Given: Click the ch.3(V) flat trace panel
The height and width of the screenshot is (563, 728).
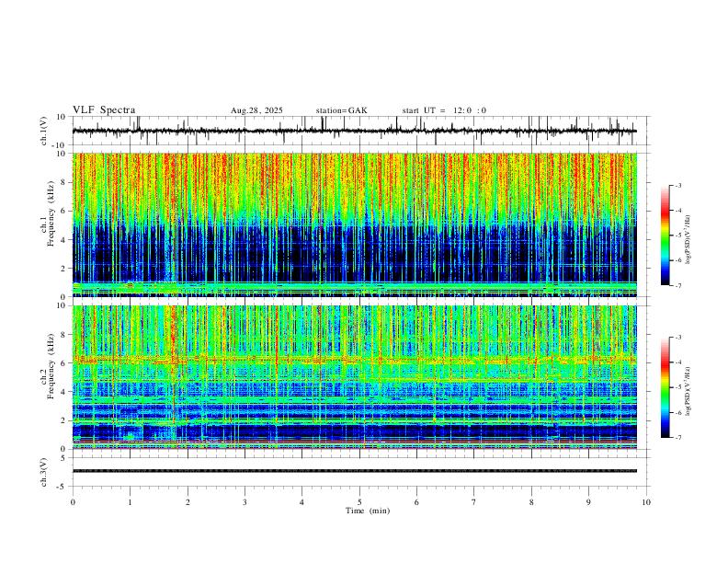Looking at the screenshot, I should click(x=360, y=472).
